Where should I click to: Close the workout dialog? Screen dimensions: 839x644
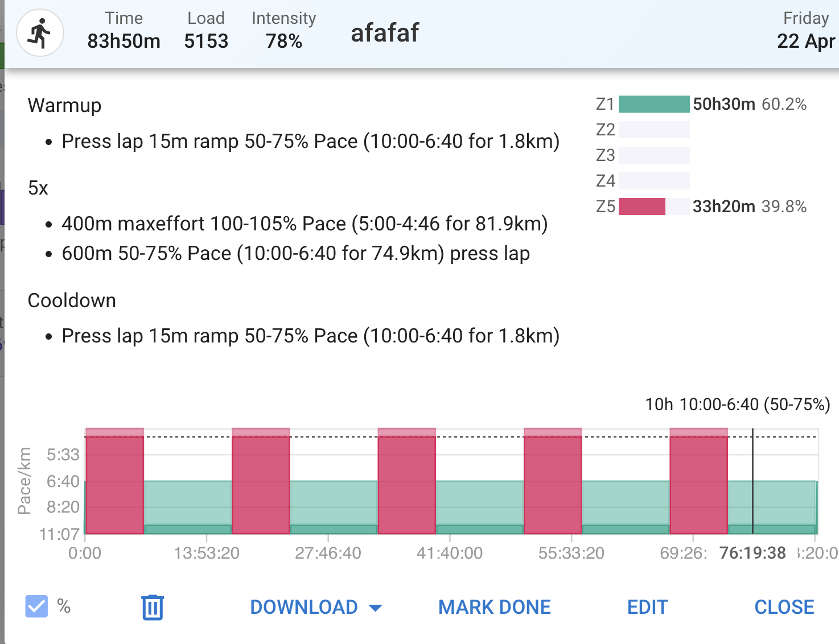784,607
